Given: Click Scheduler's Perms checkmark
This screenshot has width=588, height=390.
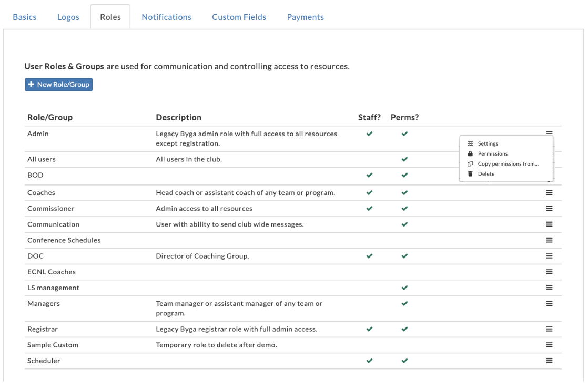Looking at the screenshot, I should pos(404,361).
